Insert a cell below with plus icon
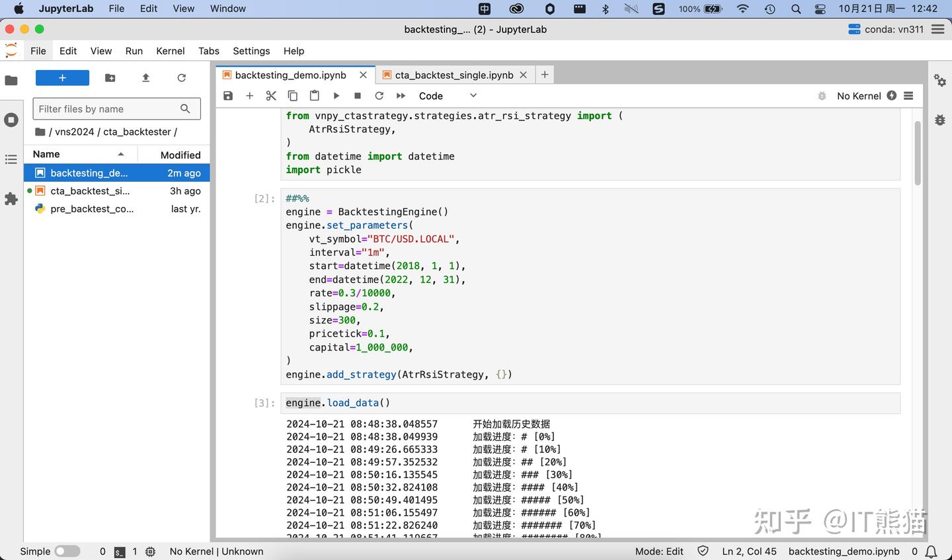The width and height of the screenshot is (952, 560). tap(249, 96)
